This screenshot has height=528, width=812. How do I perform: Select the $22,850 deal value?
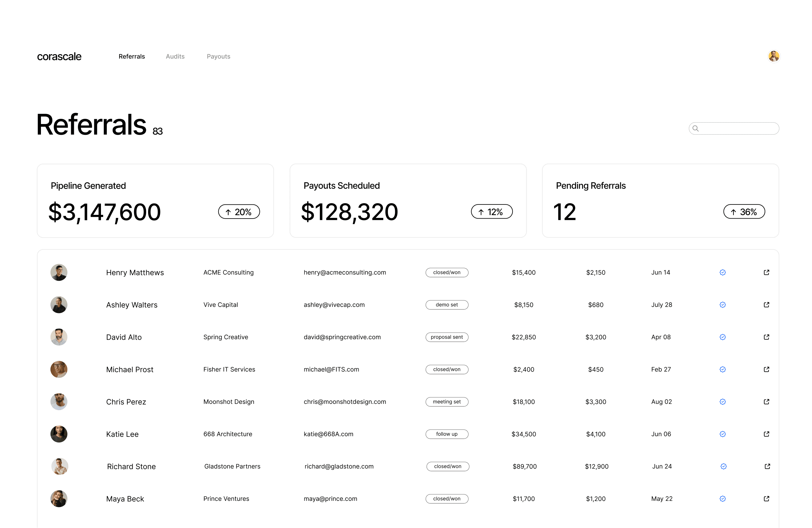(524, 337)
